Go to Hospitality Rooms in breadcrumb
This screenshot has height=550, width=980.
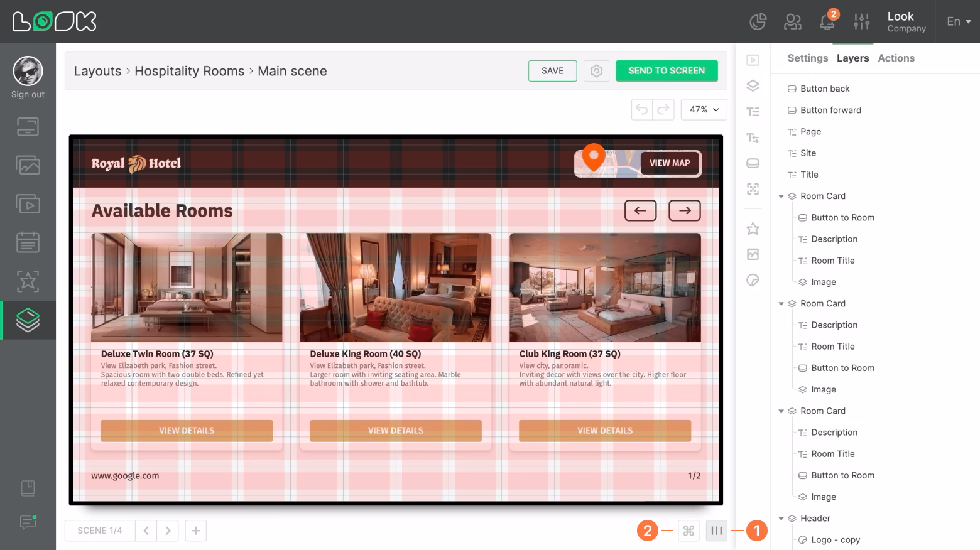(x=189, y=71)
